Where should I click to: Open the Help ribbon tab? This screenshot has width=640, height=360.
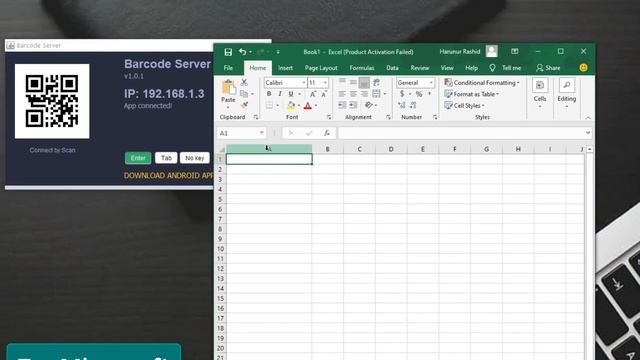pyautogui.click(x=471, y=68)
